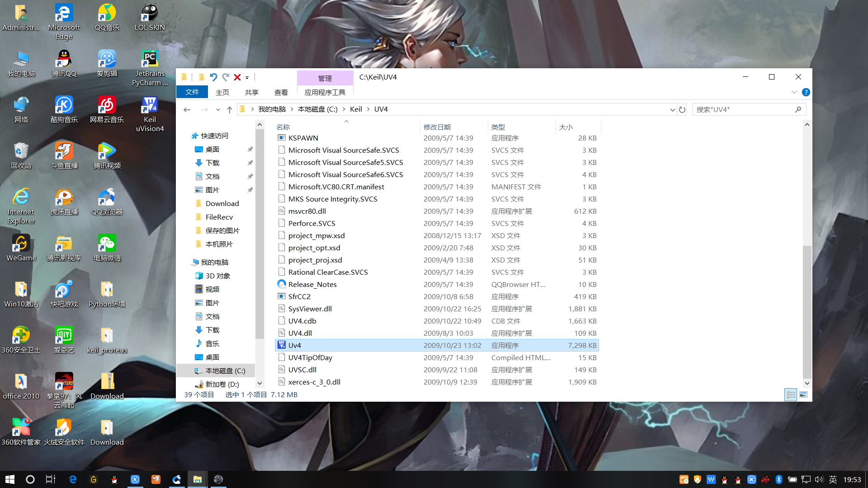868x488 pixels.
Task: Open address bar history dropdown
Action: point(672,109)
